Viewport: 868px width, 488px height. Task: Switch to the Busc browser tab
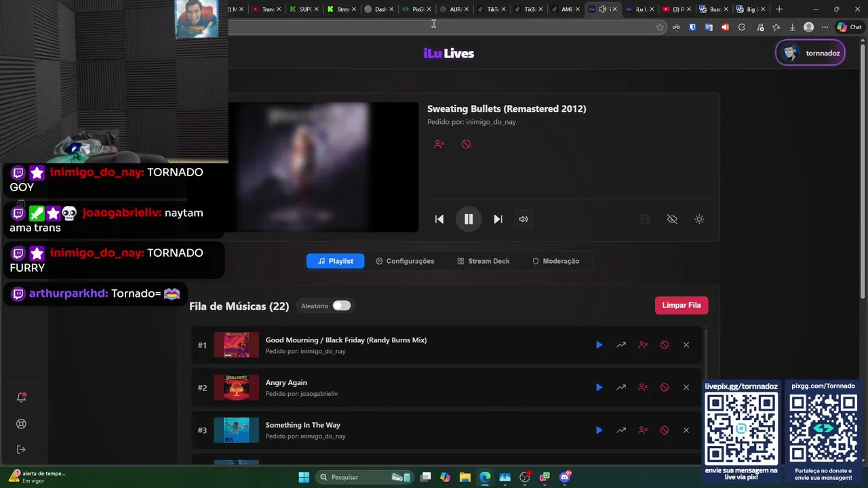pos(712,9)
